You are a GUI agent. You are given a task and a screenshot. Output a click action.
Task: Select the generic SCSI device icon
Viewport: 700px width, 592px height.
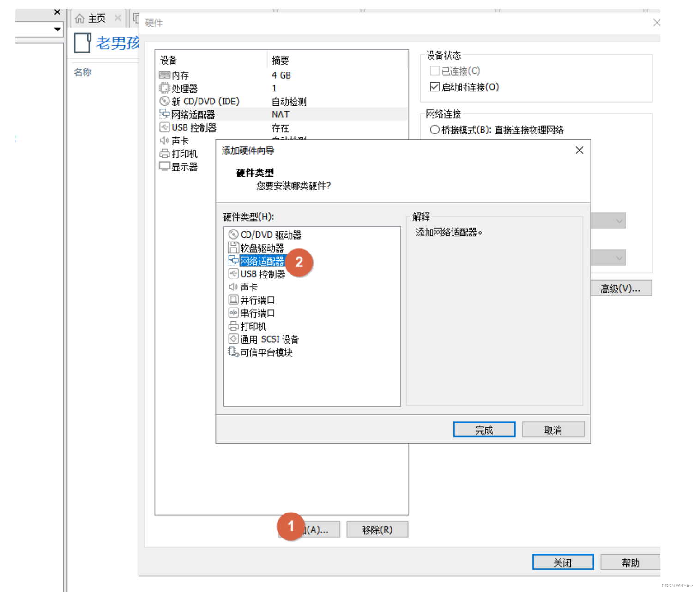pos(234,339)
